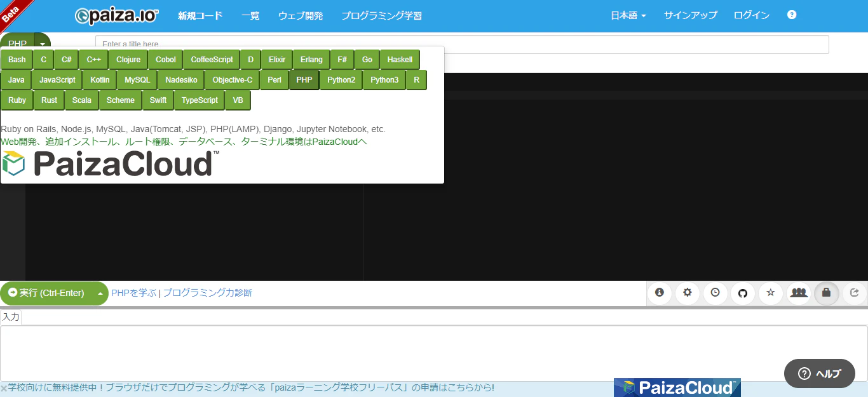Select Kotlin language
This screenshot has width=868, height=397.
[100, 80]
